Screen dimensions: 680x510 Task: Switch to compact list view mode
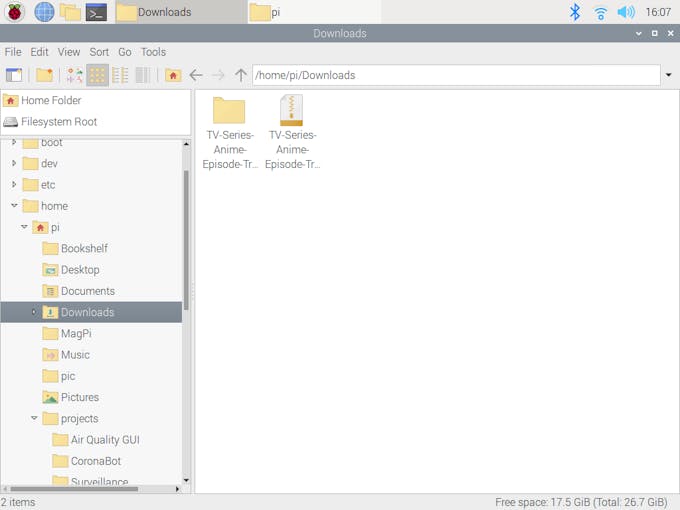[120, 75]
